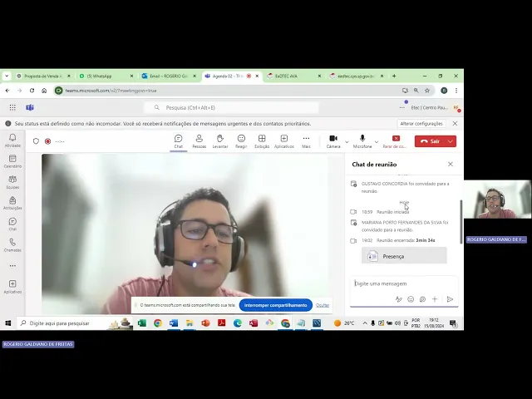Expand the tab search dropdown
Viewport: 532px width, 399px height.
click(x=7, y=76)
